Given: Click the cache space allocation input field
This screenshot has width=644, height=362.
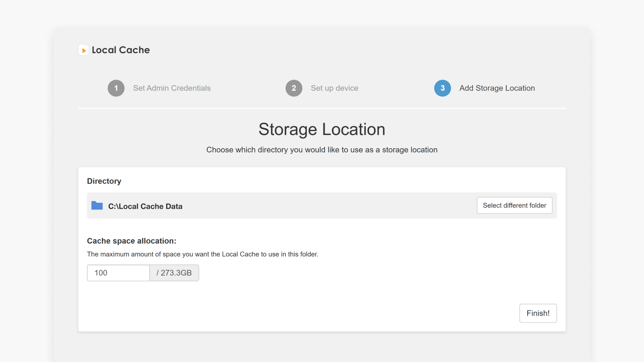Looking at the screenshot, I should click(118, 273).
